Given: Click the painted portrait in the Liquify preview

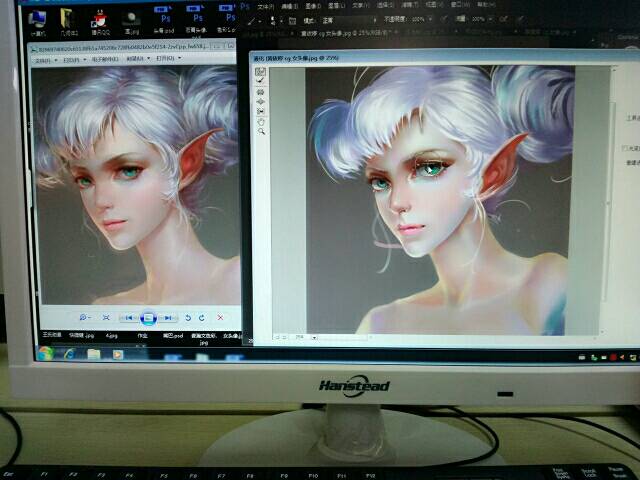Looking at the screenshot, I should pyautogui.click(x=440, y=200).
